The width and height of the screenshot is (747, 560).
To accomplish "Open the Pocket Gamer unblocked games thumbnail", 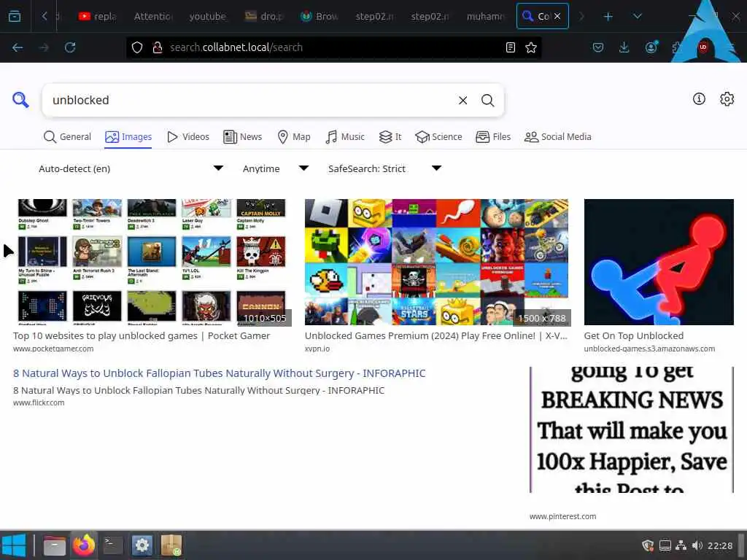I will click(152, 262).
